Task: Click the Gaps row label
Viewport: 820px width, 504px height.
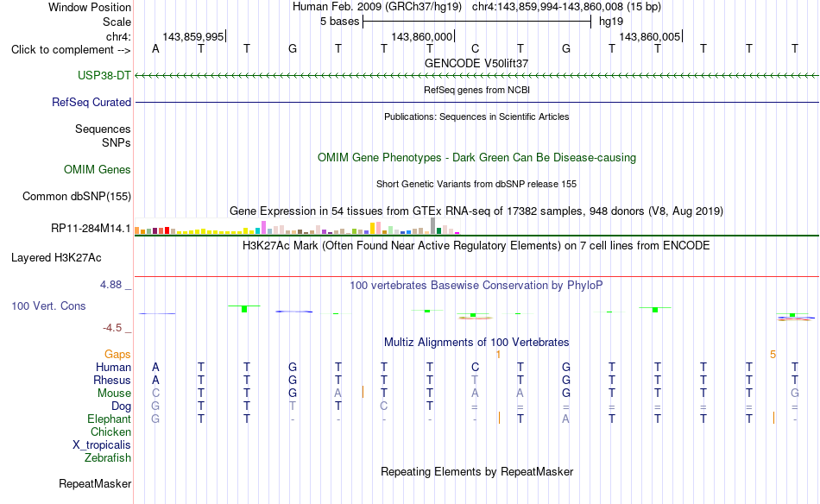Action: click(117, 355)
